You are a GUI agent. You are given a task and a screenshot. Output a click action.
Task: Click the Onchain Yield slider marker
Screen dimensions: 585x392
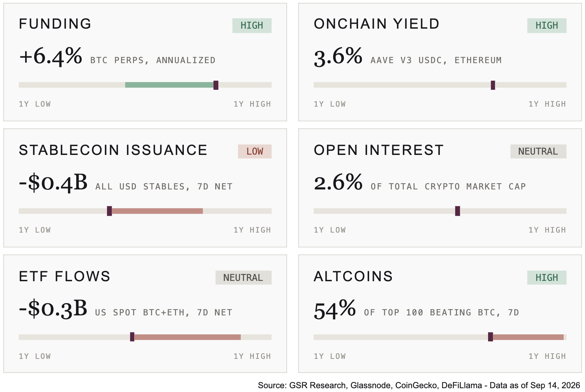click(x=493, y=85)
